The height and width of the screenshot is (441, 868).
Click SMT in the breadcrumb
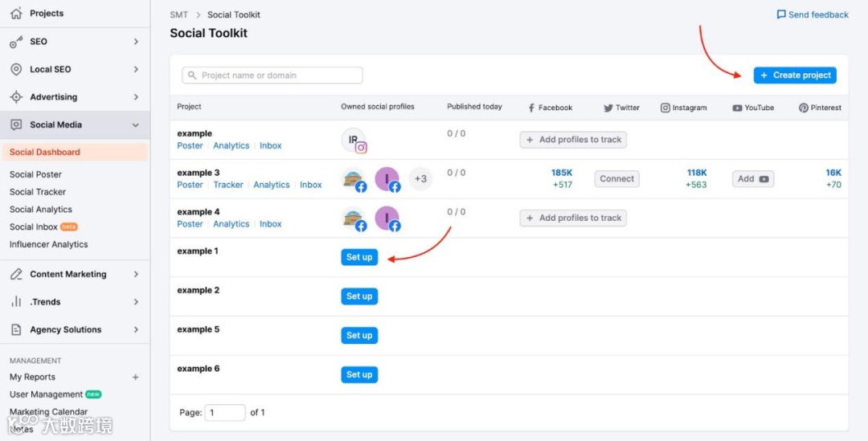pyautogui.click(x=178, y=15)
